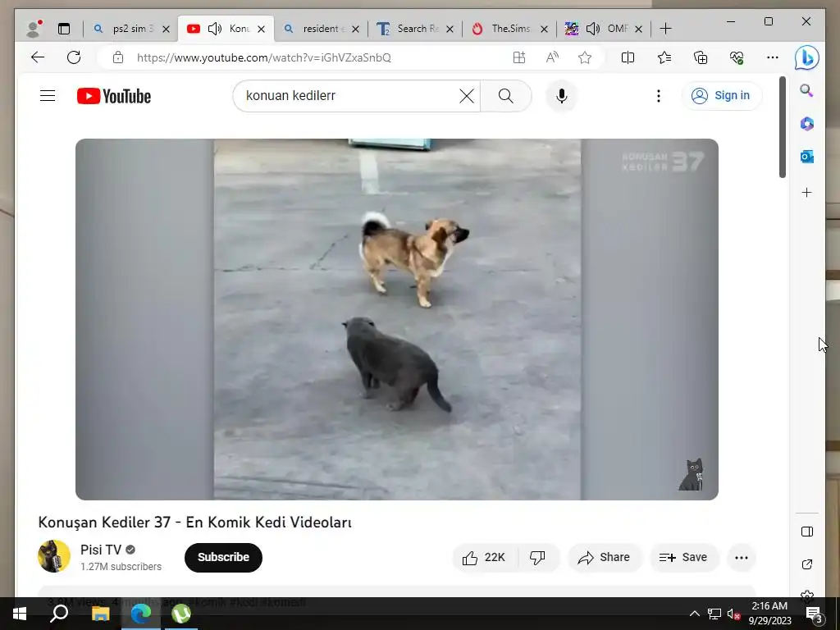840x630 pixels.
Task: Open Bing Chat sidebar button
Action: (807, 57)
